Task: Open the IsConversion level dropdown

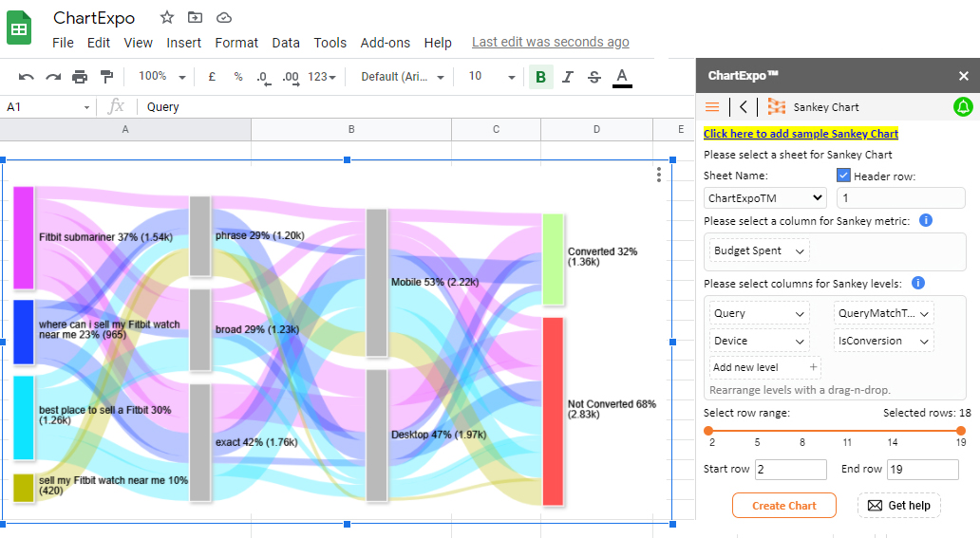Action: click(884, 341)
